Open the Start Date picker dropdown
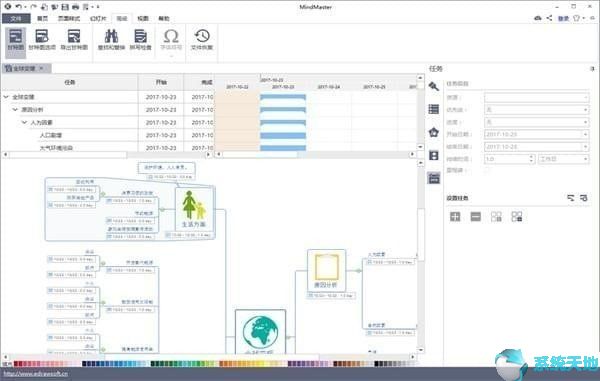This screenshot has height=381, width=600. 585,134
